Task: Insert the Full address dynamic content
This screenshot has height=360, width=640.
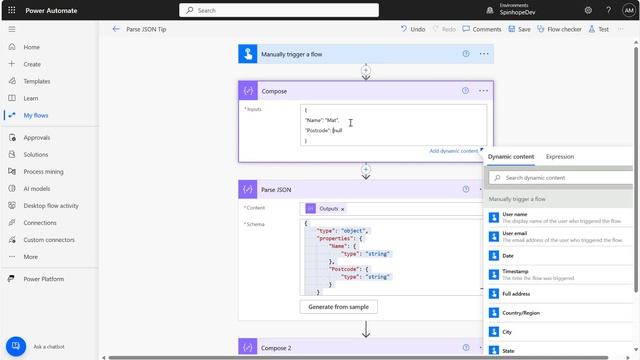Action: tap(559, 294)
